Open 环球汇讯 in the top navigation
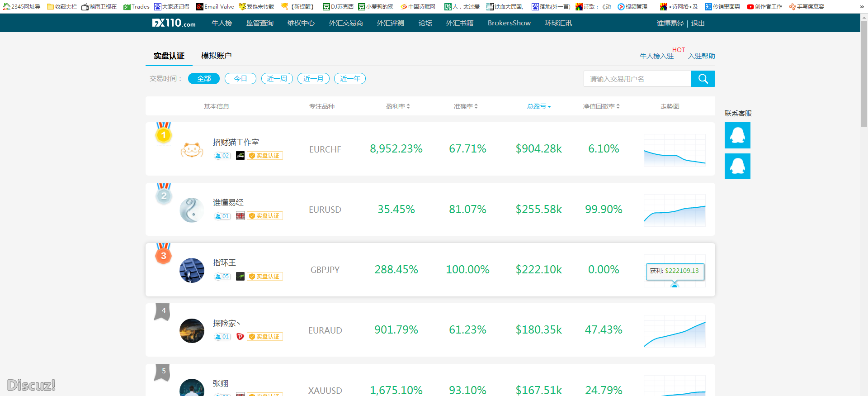Screen dimensions: 868x396 point(558,23)
